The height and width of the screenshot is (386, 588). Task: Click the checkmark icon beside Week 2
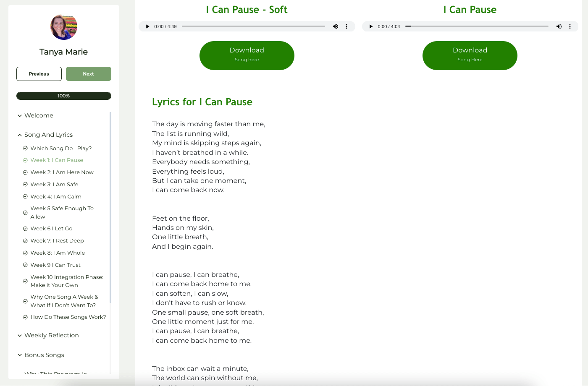click(25, 172)
